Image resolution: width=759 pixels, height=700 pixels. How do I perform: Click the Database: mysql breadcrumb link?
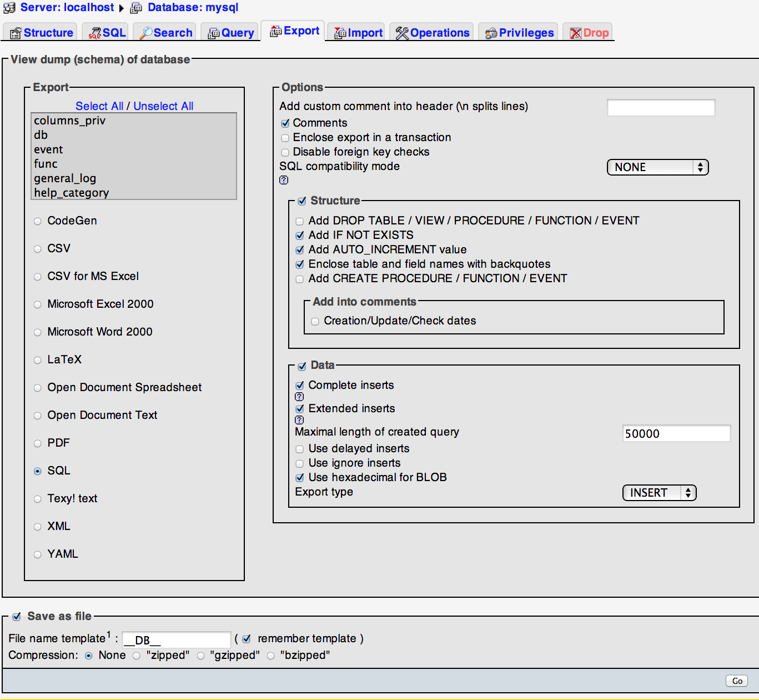193,8
